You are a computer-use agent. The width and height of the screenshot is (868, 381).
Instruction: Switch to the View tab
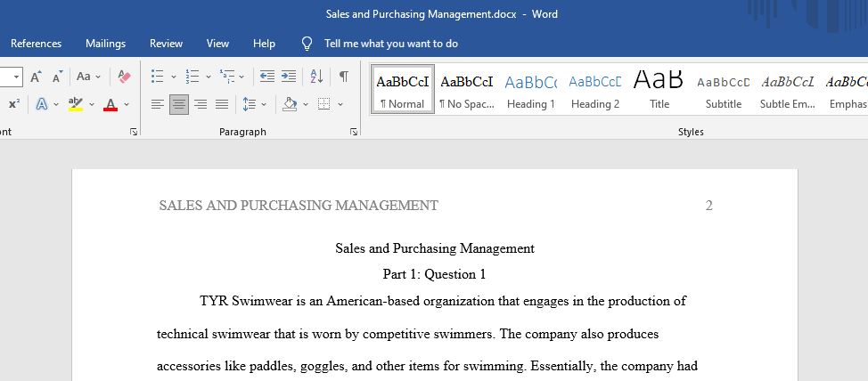(217, 43)
